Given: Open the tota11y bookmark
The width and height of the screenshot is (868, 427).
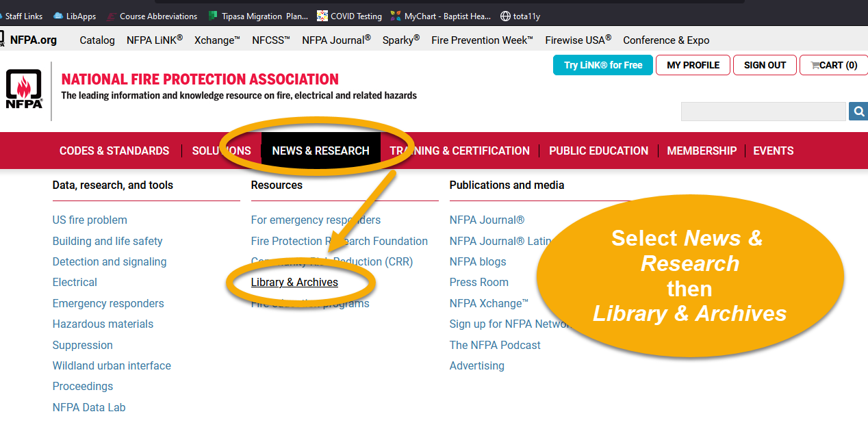Looking at the screenshot, I should point(520,16).
